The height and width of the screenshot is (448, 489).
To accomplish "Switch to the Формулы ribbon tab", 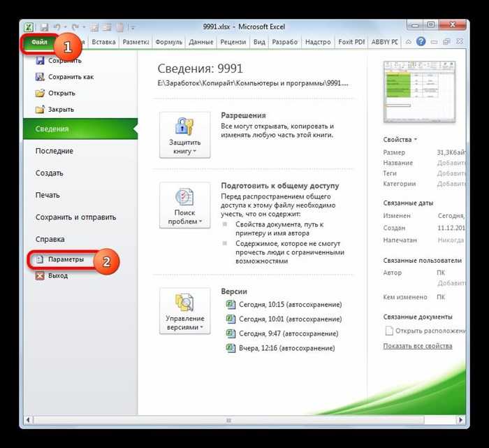I will (169, 42).
